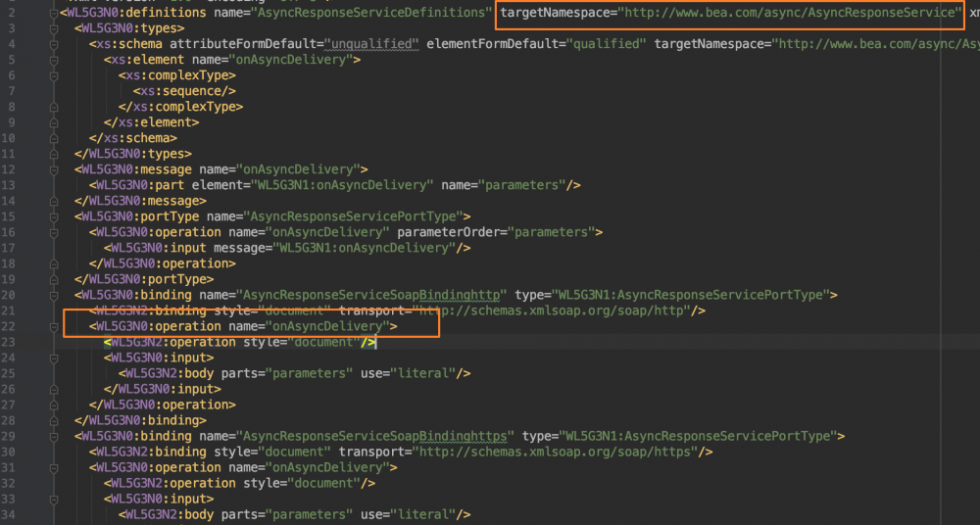Click the "AsyncResponseServiceSoapBindinghttps" name on line 29
980x525 pixels.
(x=375, y=436)
